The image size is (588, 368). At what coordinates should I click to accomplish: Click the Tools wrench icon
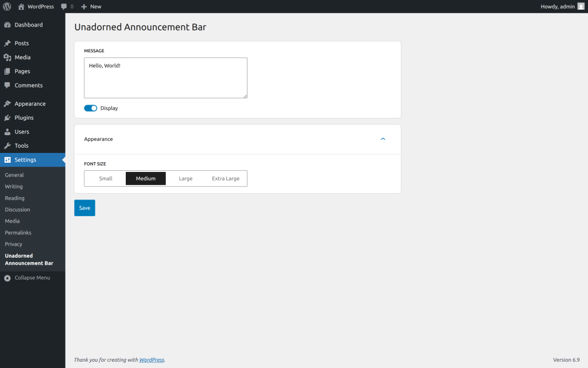coord(7,145)
